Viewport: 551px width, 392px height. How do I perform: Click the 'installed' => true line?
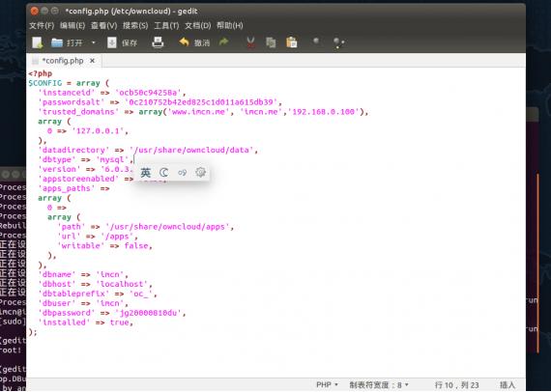coord(86,322)
